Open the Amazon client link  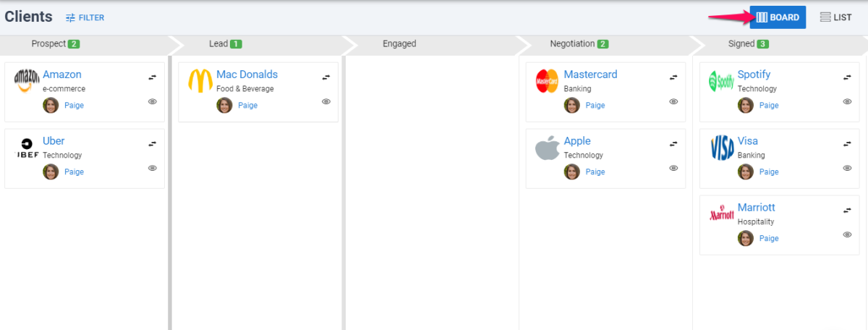pos(62,75)
